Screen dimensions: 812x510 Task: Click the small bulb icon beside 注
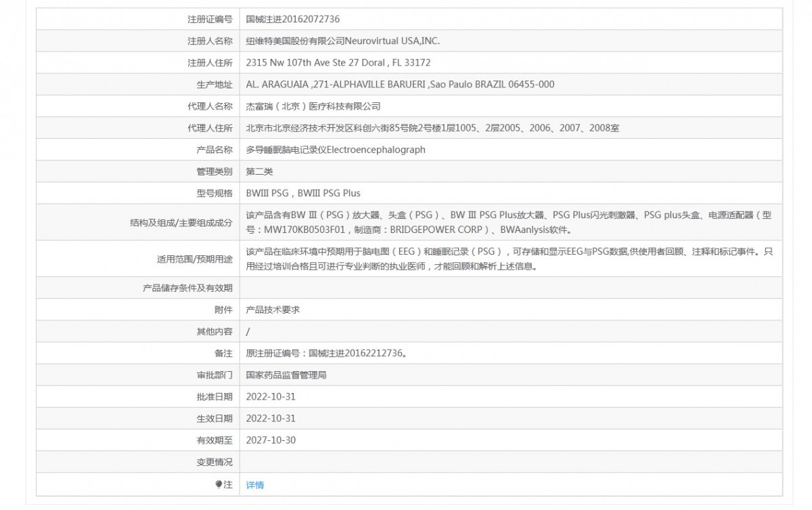click(x=218, y=485)
